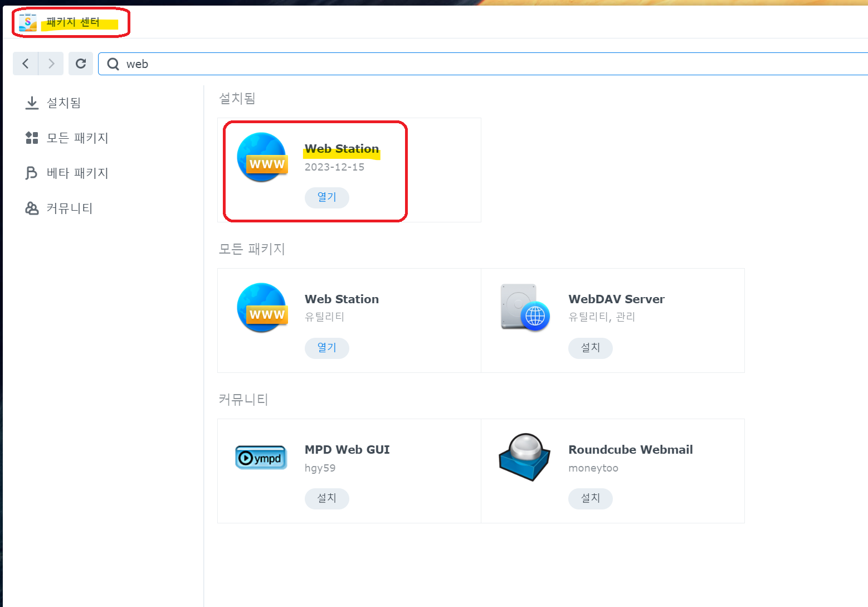Viewport: 868px width, 607px height.
Task: Click the hgy59 author text
Action: click(320, 468)
